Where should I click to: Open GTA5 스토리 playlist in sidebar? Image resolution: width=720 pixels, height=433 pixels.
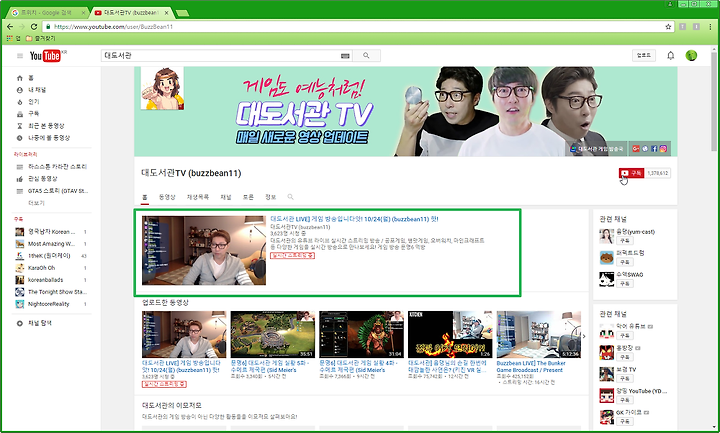click(x=52, y=191)
